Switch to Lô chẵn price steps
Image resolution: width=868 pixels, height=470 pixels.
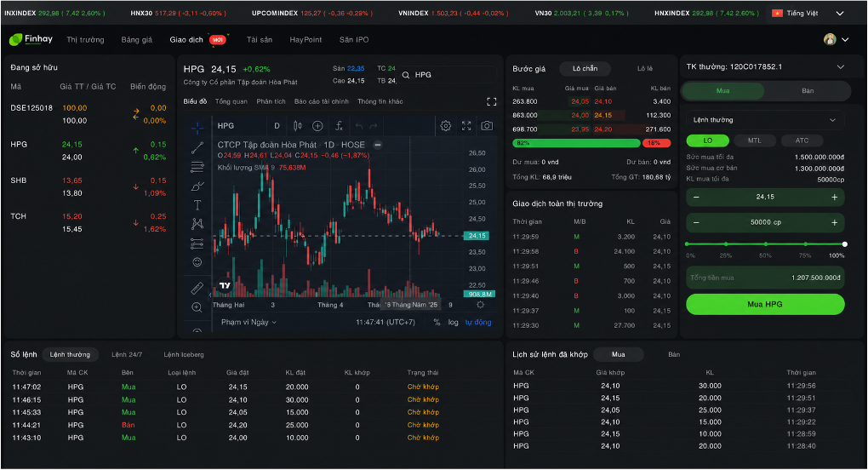click(x=585, y=69)
